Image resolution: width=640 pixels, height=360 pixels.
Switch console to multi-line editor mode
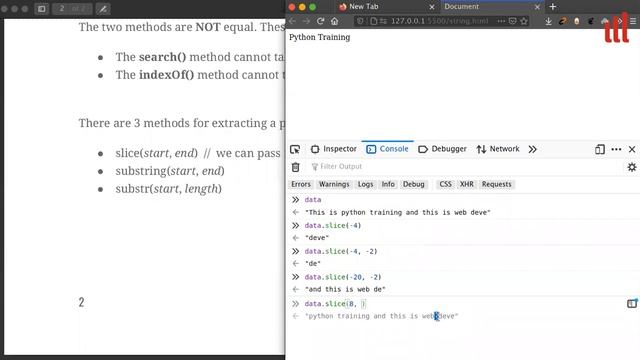(x=632, y=303)
